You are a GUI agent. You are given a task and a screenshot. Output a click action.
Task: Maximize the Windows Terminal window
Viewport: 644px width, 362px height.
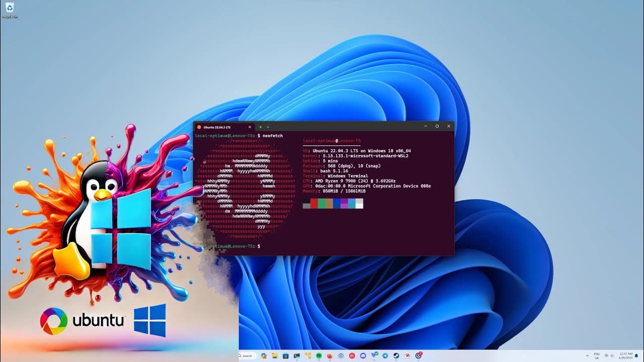click(437, 126)
